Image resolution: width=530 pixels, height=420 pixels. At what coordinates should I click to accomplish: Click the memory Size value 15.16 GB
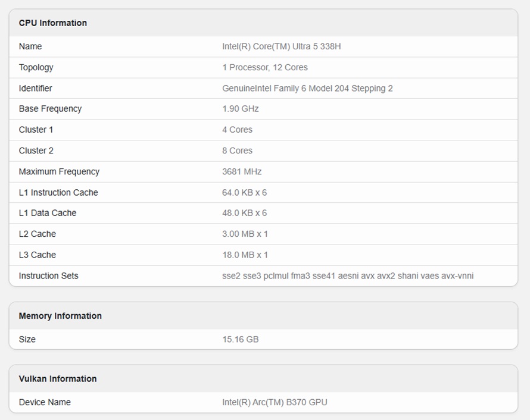pos(239,339)
